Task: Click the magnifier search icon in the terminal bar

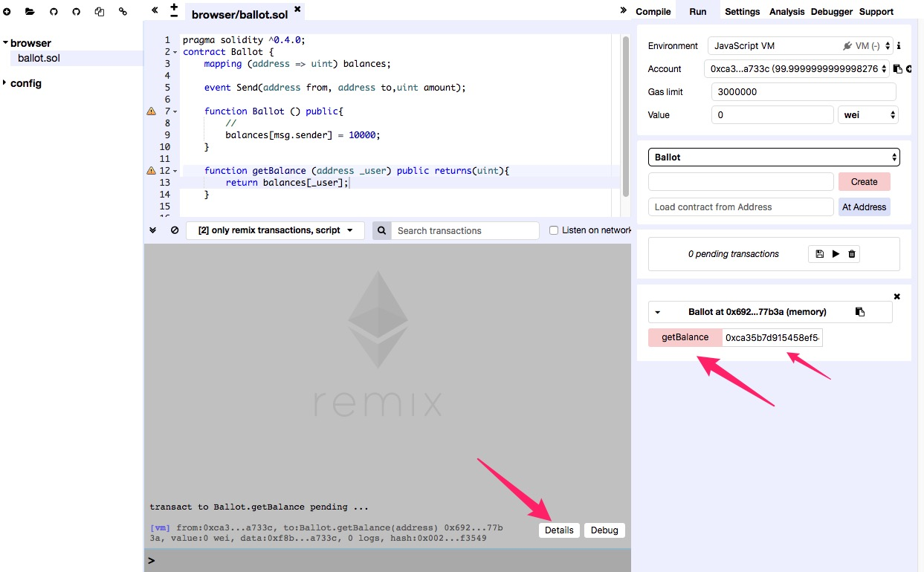Action: [381, 230]
